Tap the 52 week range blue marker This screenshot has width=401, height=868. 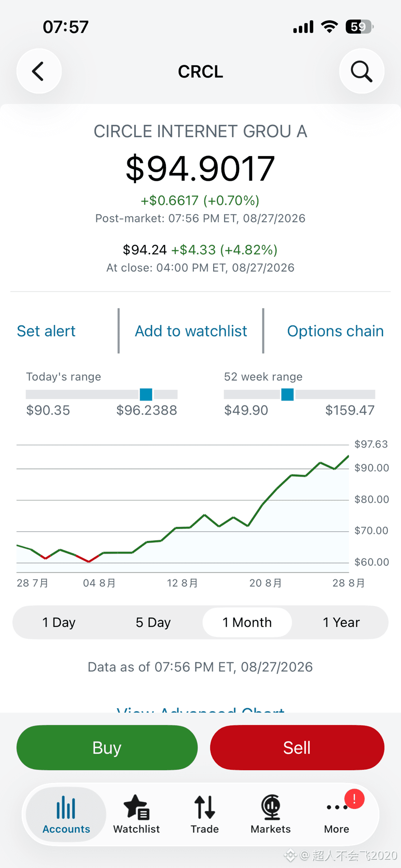(x=287, y=394)
